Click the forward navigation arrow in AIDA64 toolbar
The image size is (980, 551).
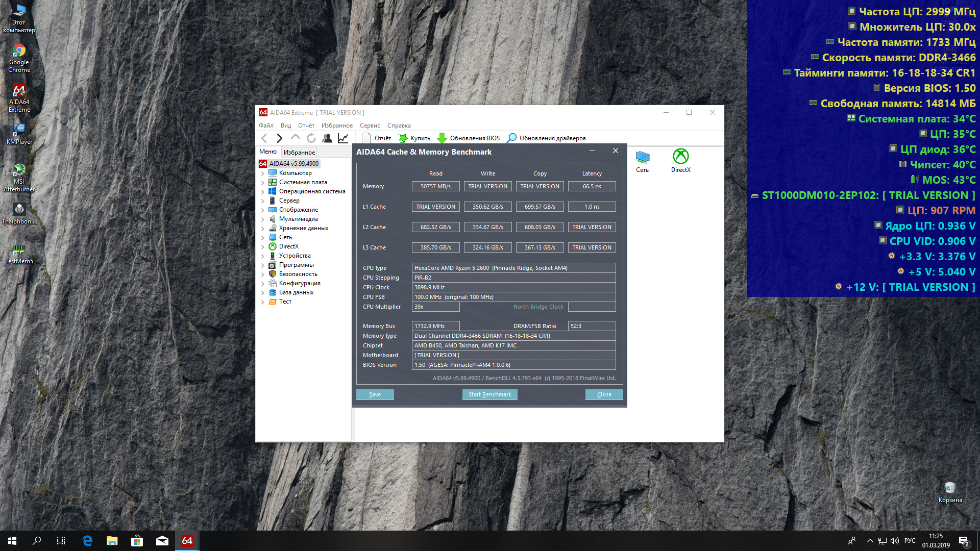pos(279,138)
